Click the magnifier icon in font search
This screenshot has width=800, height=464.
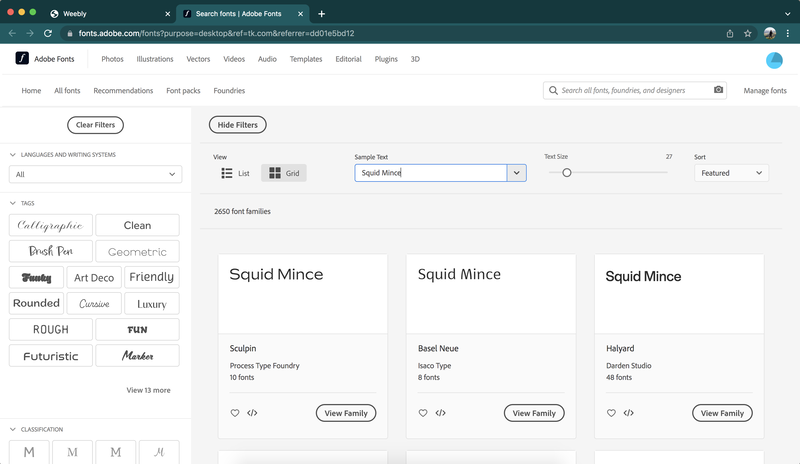coord(553,90)
